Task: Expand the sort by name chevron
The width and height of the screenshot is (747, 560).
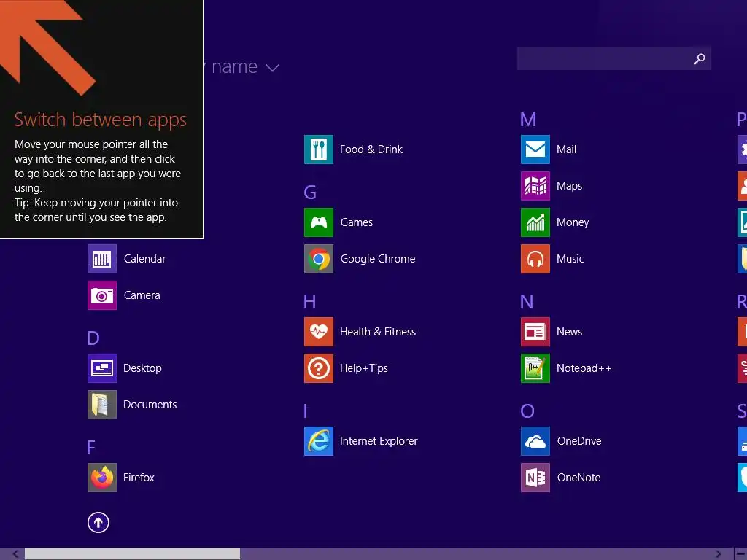Action: pyautogui.click(x=272, y=68)
